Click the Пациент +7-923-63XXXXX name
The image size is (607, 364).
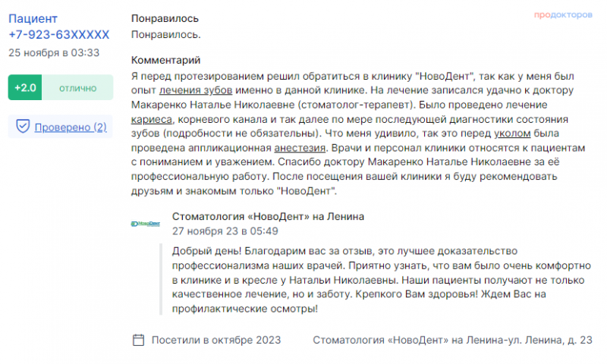pos(59,27)
